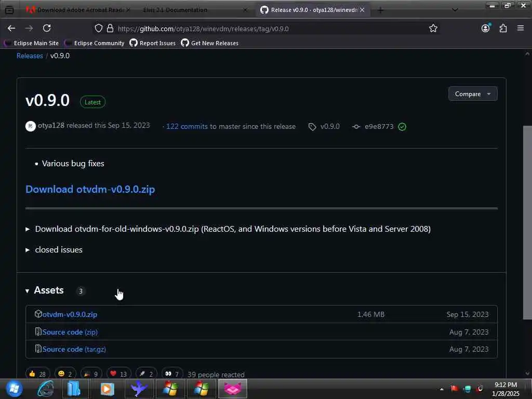Open the pink cat app taskbar icon
The height and width of the screenshot is (399, 532).
(x=232, y=389)
